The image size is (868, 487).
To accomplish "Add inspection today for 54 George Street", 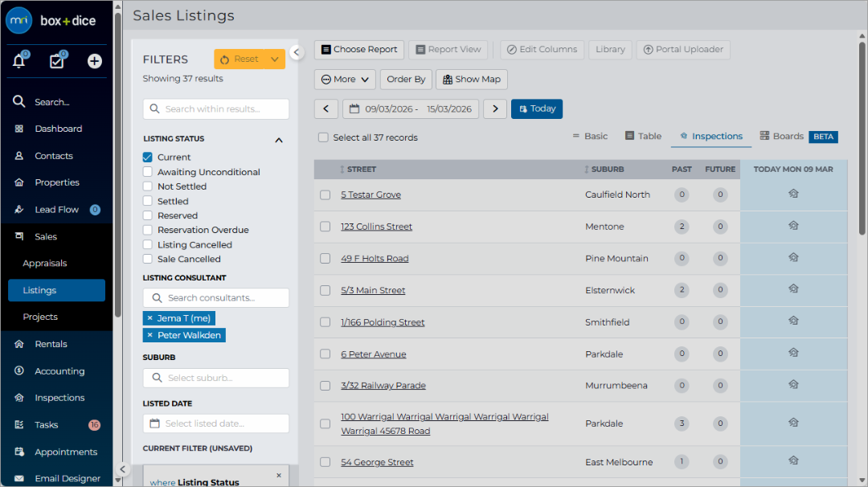I will [x=793, y=460].
